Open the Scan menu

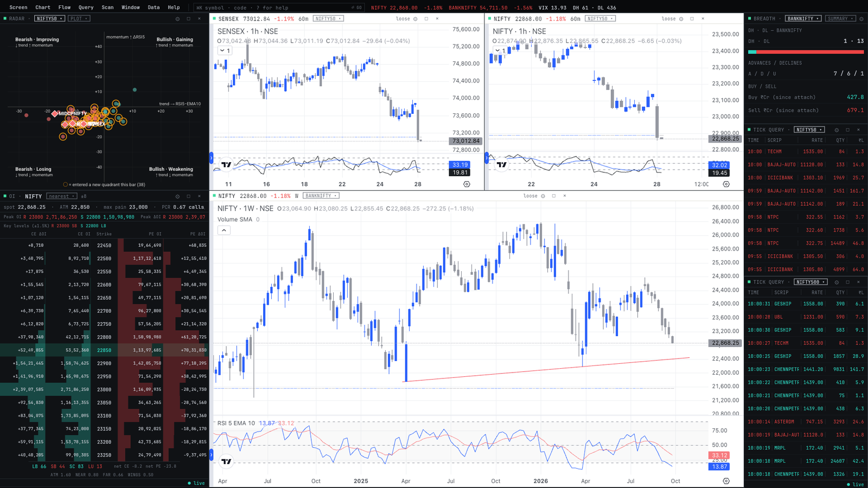(107, 8)
